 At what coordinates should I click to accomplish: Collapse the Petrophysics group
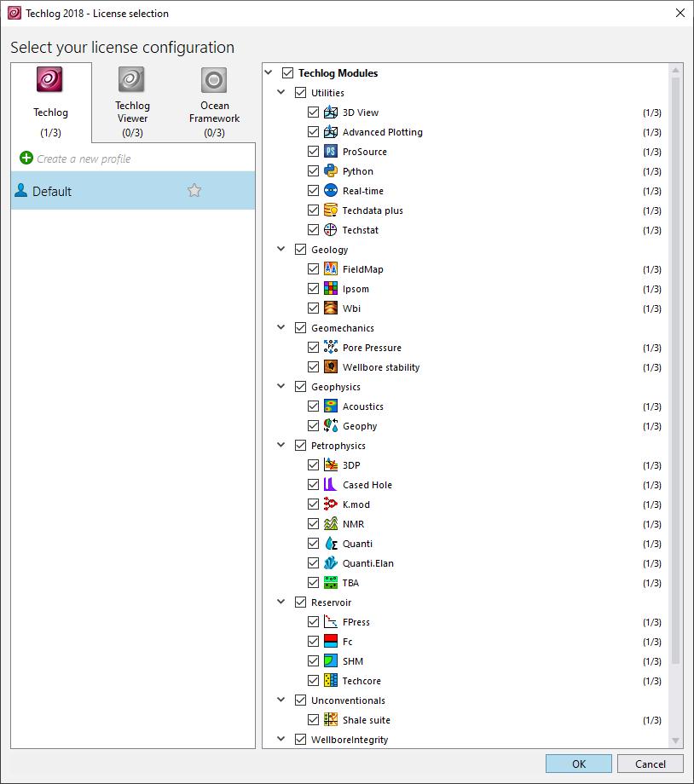coord(281,445)
